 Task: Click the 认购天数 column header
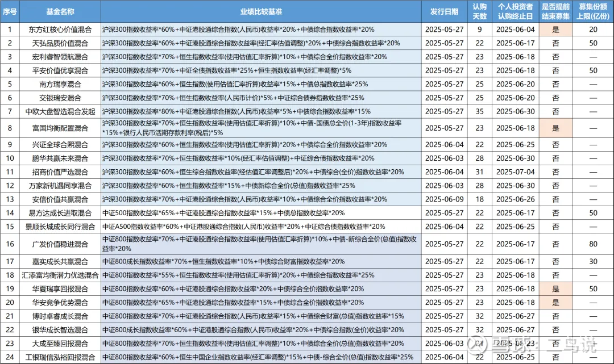[479, 11]
